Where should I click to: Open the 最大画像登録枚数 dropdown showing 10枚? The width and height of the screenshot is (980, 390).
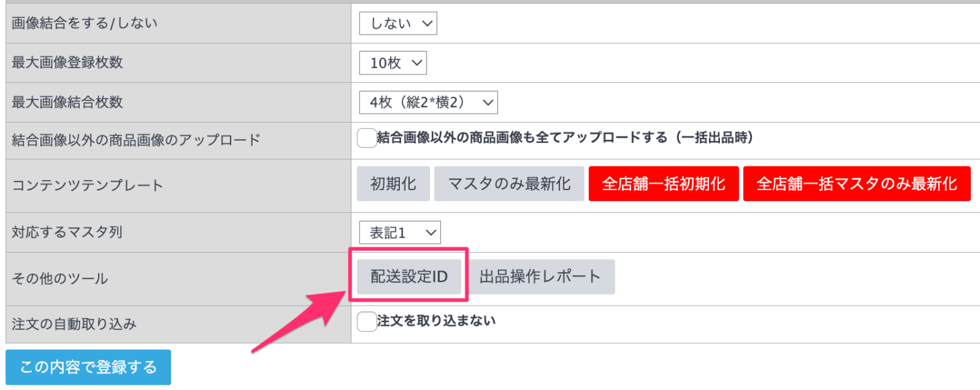click(393, 63)
